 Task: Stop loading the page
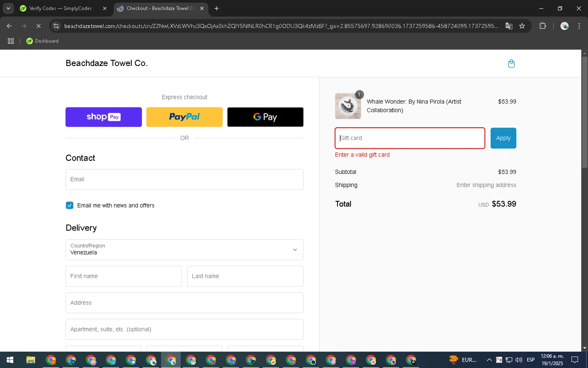pos(38,26)
